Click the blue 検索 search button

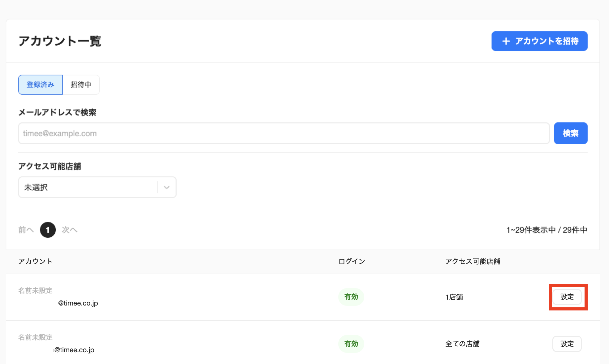[571, 133]
